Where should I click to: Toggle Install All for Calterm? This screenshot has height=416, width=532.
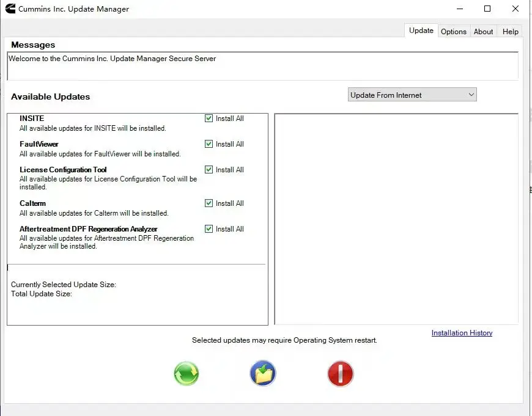coord(209,203)
